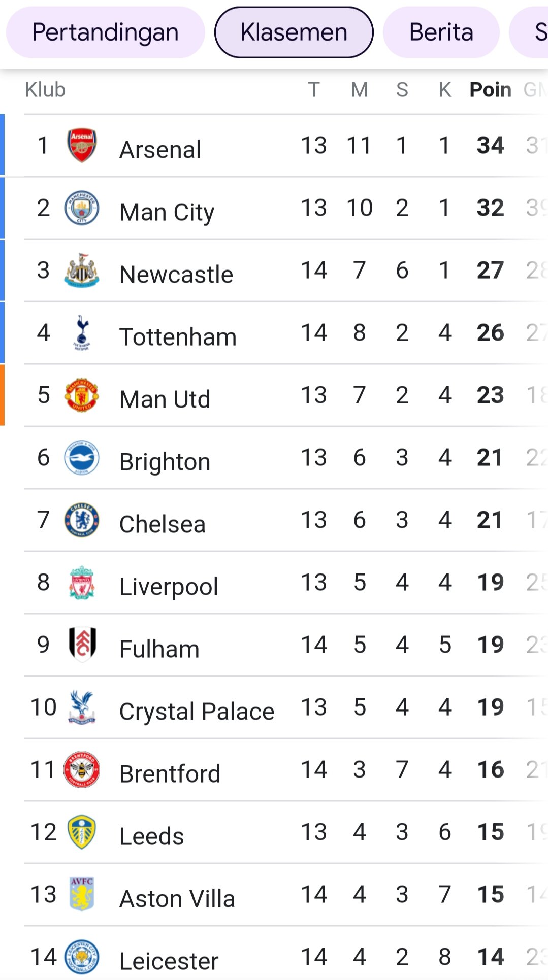Screen dimensions: 548x980
Task: Tap the Klub column header
Action: point(45,90)
